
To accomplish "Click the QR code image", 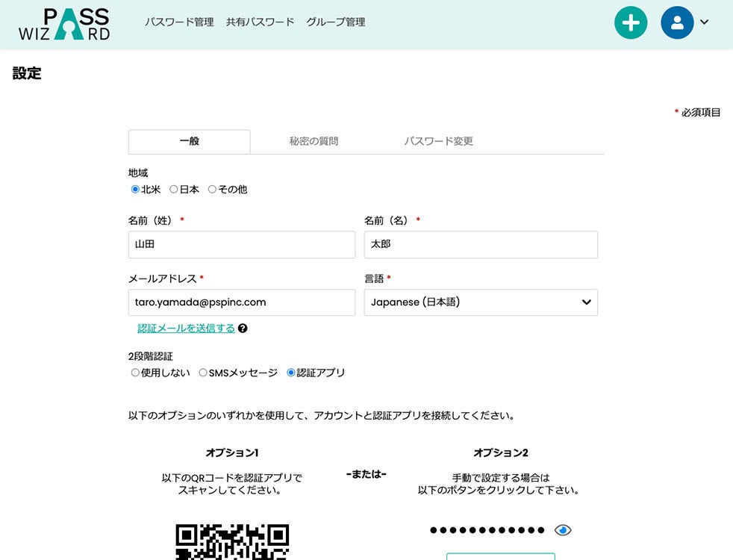I will tap(232, 542).
